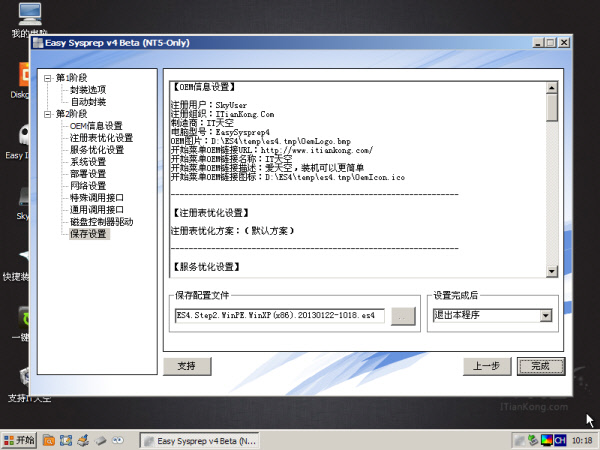Click the summary scrollbar up arrow
Viewport: 600px width, 450px height.
pos(551,88)
